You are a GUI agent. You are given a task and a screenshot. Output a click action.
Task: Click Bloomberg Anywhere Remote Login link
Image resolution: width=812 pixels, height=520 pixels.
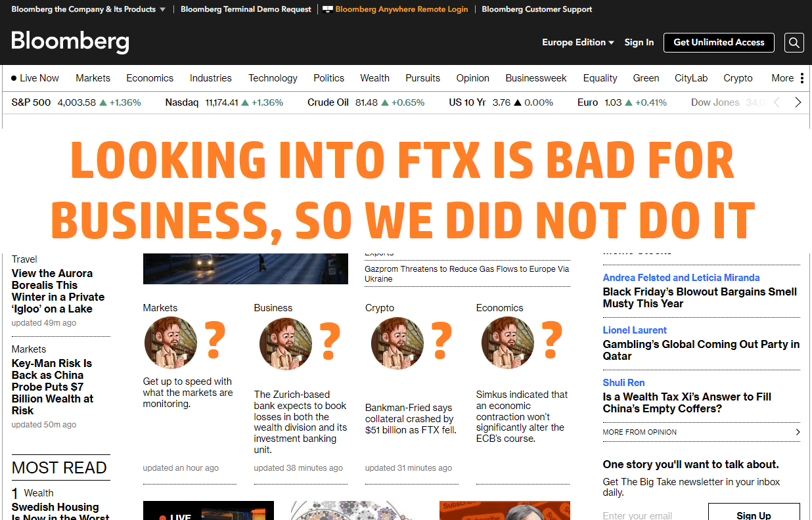(x=401, y=9)
